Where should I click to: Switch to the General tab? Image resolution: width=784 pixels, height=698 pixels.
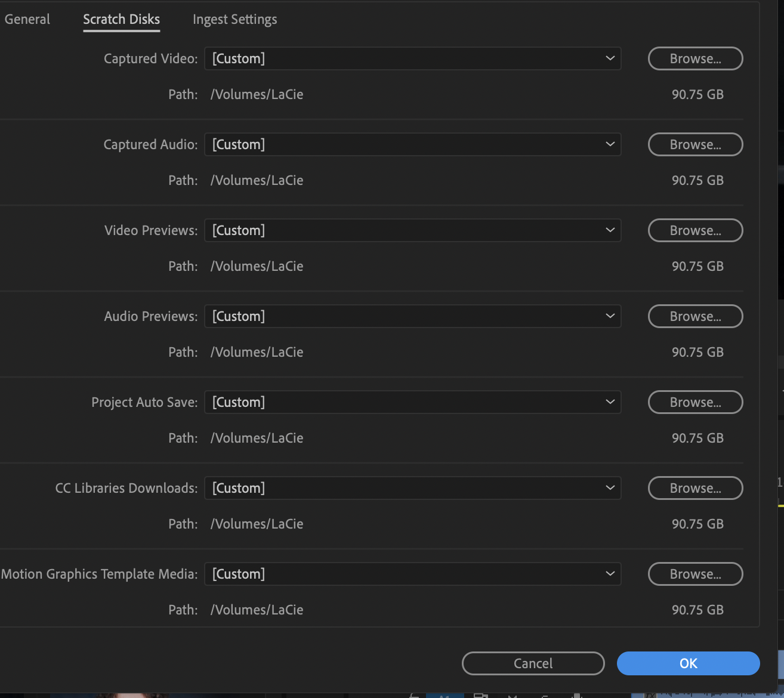pos(27,19)
